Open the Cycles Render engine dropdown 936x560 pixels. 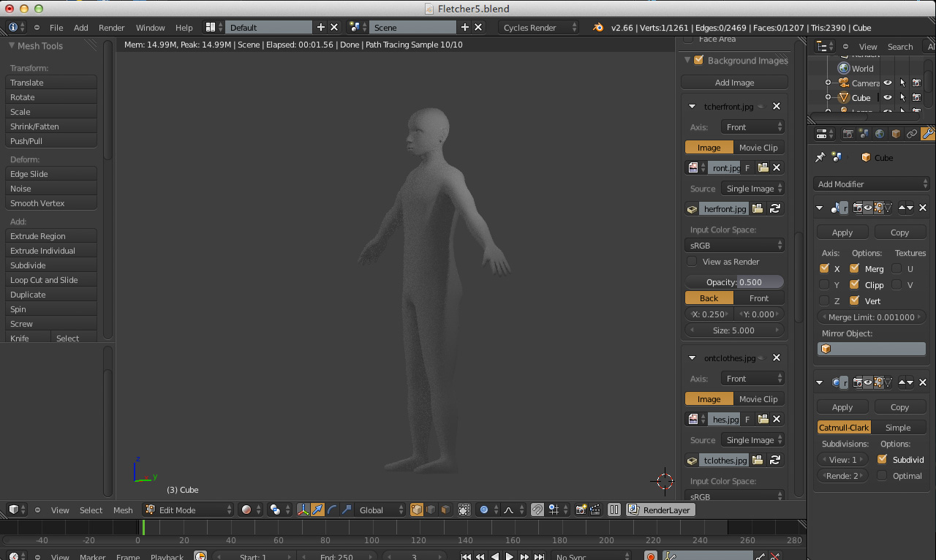539,27
